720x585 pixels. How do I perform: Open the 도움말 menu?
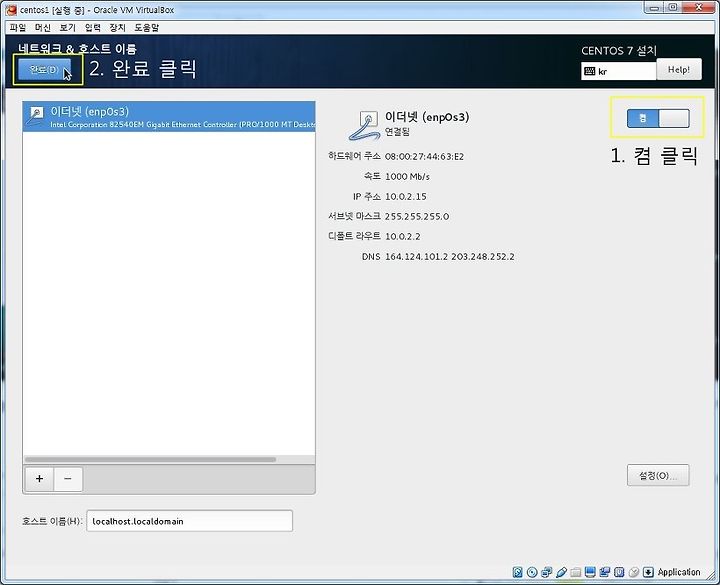click(146, 28)
